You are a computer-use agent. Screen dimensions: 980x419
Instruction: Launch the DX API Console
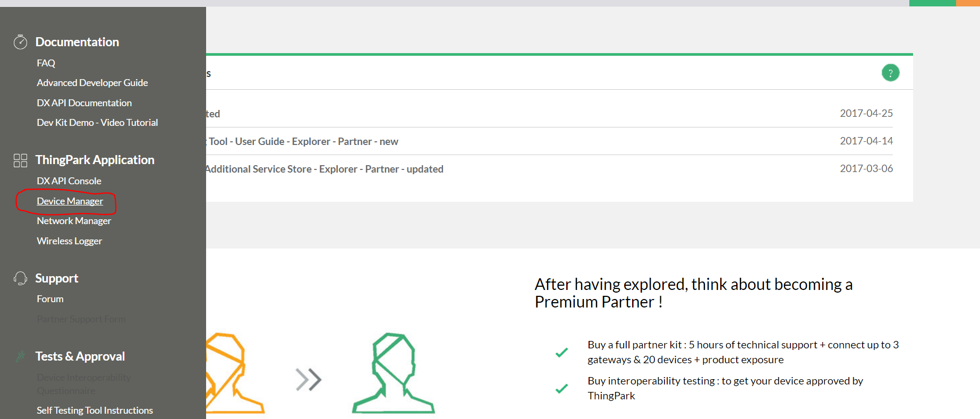pos(69,181)
